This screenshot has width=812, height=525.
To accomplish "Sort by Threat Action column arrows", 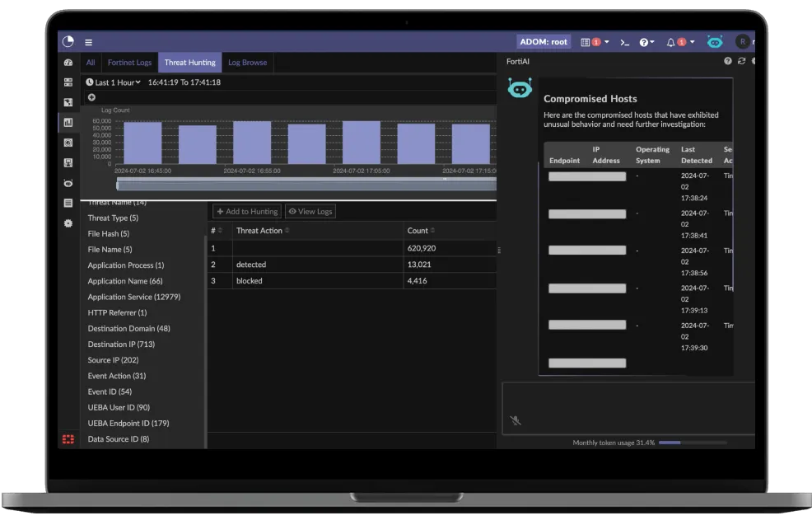I will [287, 231].
